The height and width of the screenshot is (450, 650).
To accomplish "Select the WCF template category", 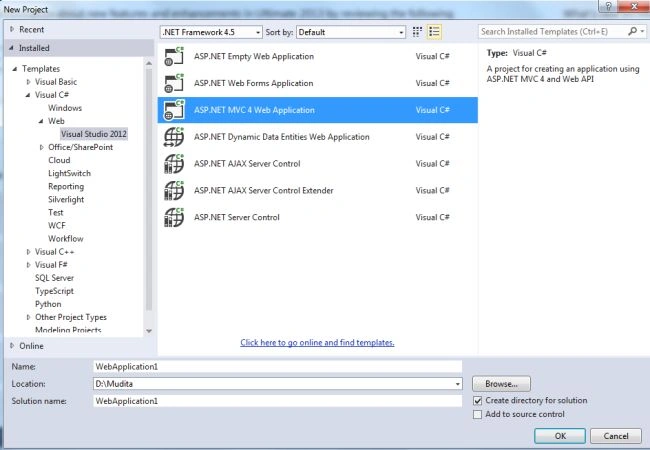I will (x=56, y=225).
